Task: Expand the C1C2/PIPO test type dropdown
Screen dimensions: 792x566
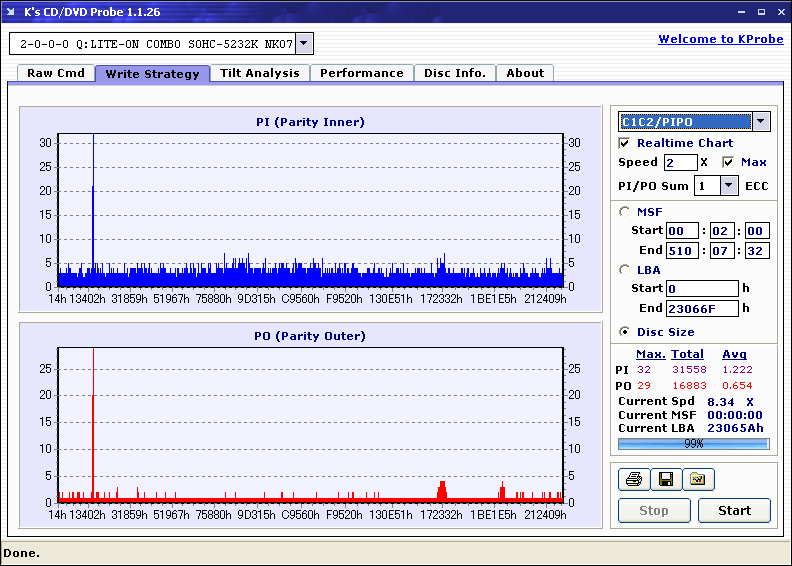Action: pyautogui.click(x=761, y=122)
